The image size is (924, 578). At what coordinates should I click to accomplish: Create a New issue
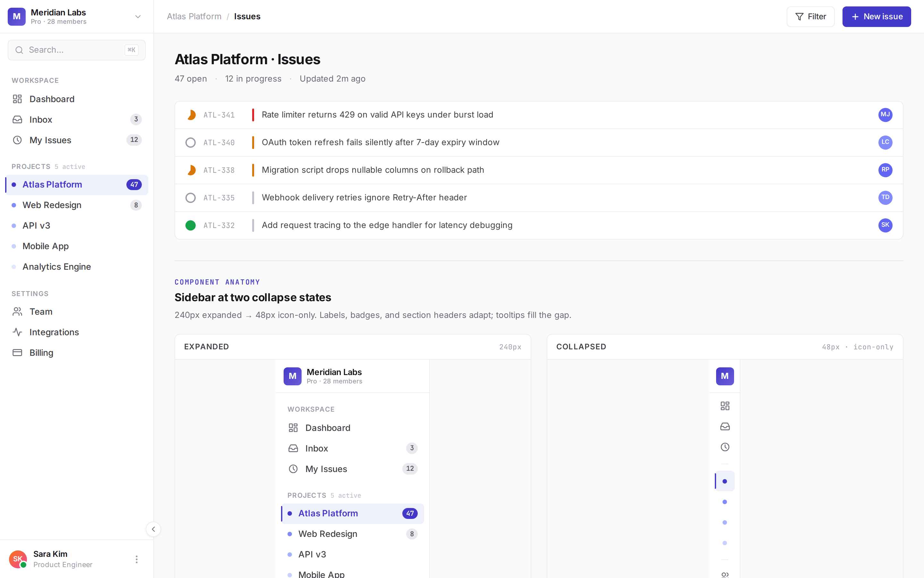click(876, 16)
